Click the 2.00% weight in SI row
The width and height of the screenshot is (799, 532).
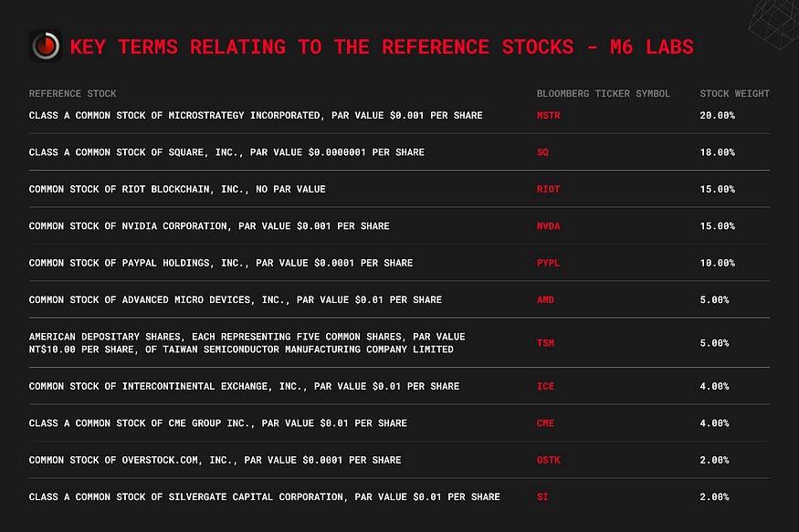(x=714, y=497)
